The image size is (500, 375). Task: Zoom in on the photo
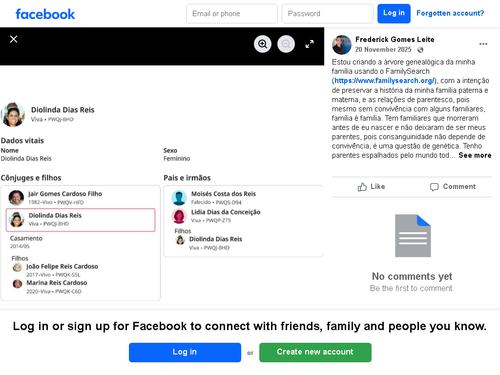click(263, 44)
